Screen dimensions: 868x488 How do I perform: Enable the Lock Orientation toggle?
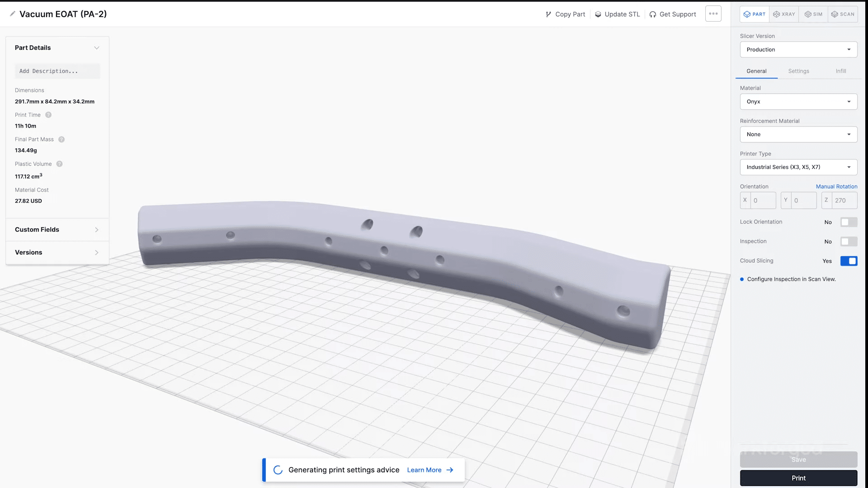(x=849, y=222)
